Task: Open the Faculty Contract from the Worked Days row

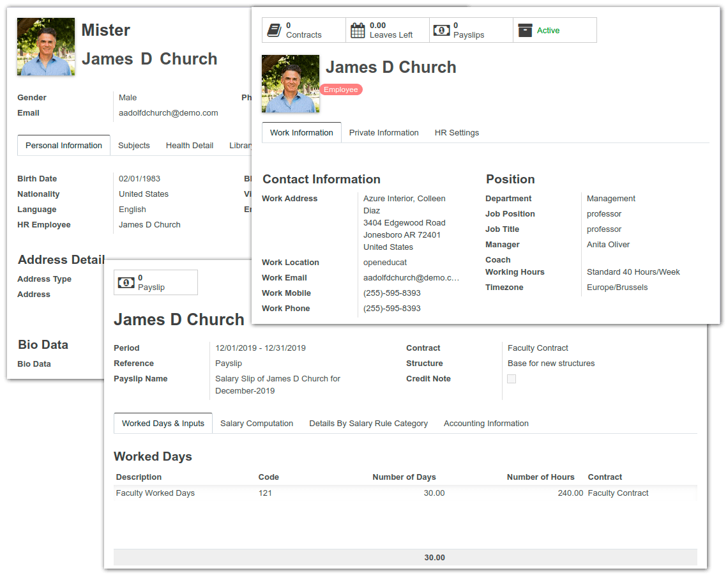Action: tap(618, 493)
